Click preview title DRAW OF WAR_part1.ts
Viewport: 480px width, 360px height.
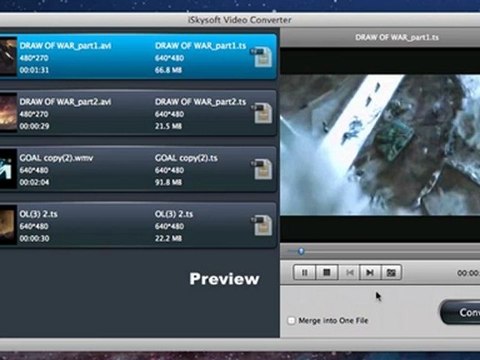397,37
